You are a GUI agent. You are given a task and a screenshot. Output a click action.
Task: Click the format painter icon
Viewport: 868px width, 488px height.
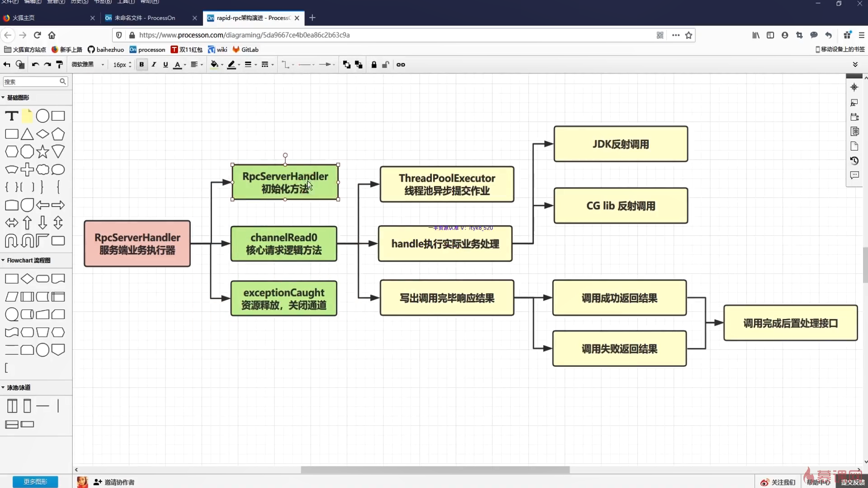[59, 65]
